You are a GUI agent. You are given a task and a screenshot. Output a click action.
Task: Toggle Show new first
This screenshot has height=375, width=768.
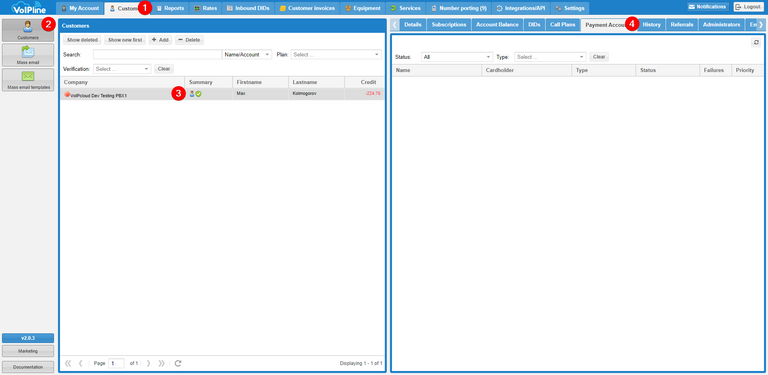[125, 40]
